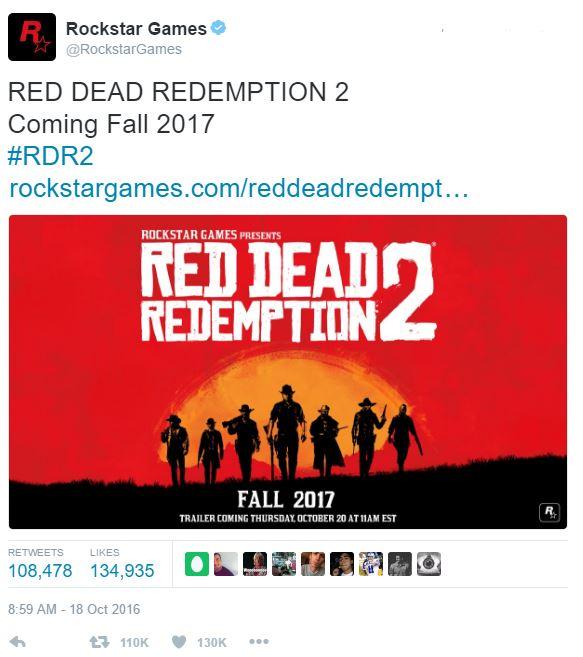The height and width of the screenshot is (657, 583).
Task: Open the tweet timestamp 18 Oct 2016
Action: tap(74, 609)
